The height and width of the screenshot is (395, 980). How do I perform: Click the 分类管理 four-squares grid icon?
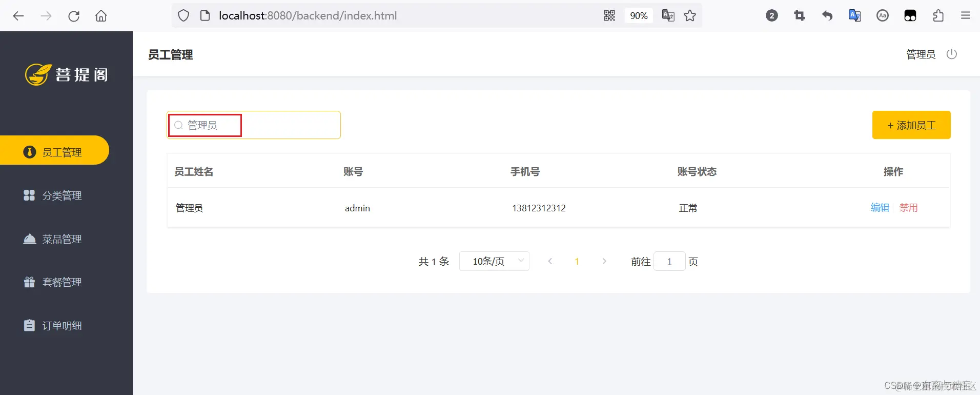tap(29, 195)
